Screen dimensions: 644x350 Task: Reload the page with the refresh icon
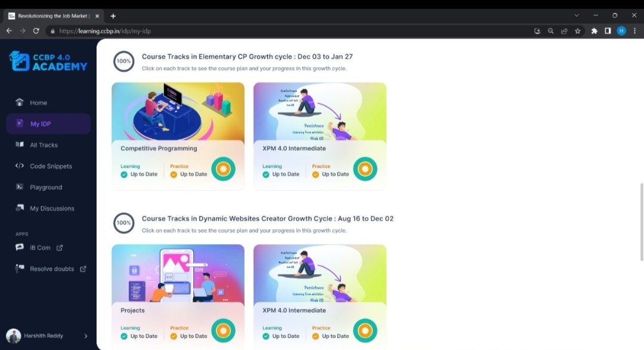click(x=36, y=31)
